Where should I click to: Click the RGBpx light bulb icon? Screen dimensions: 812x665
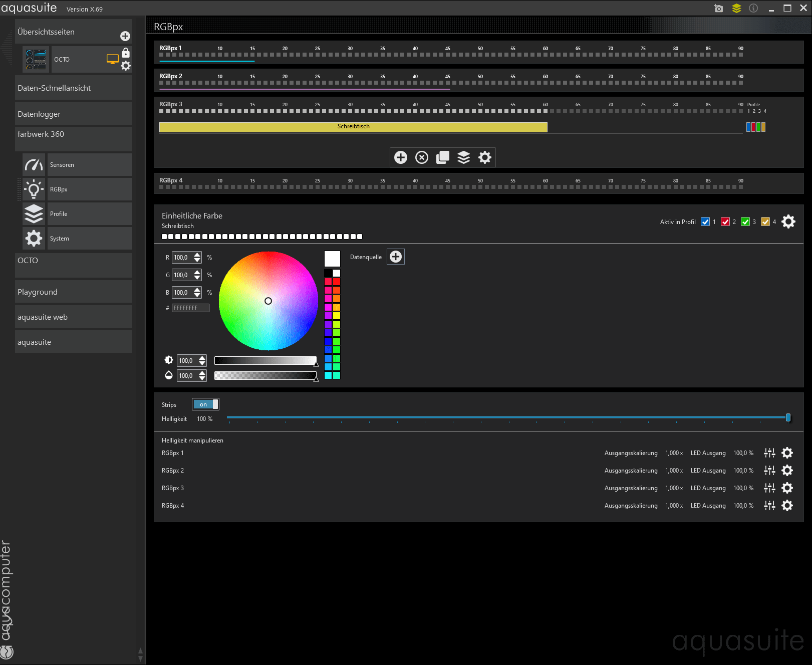click(34, 189)
